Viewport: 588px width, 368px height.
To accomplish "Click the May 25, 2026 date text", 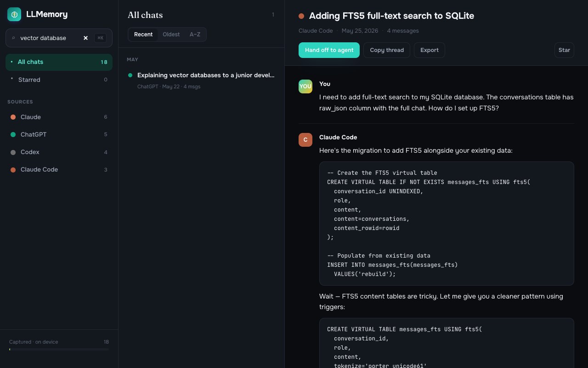I will click(360, 31).
